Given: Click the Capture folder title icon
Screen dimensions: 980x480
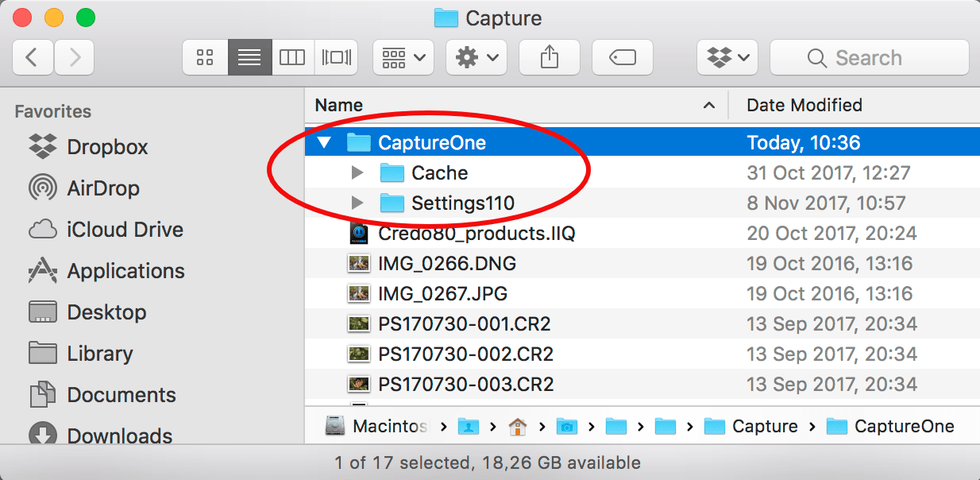Looking at the screenshot, I should click(446, 17).
